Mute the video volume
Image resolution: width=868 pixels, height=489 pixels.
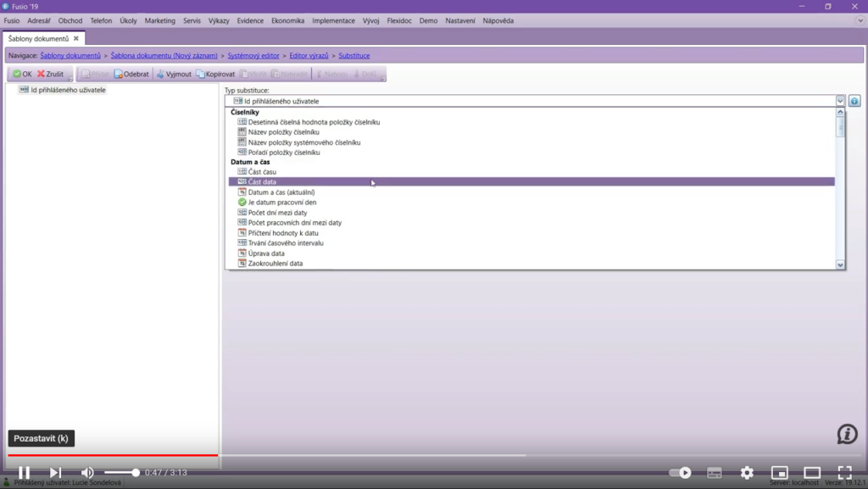[x=87, y=472]
